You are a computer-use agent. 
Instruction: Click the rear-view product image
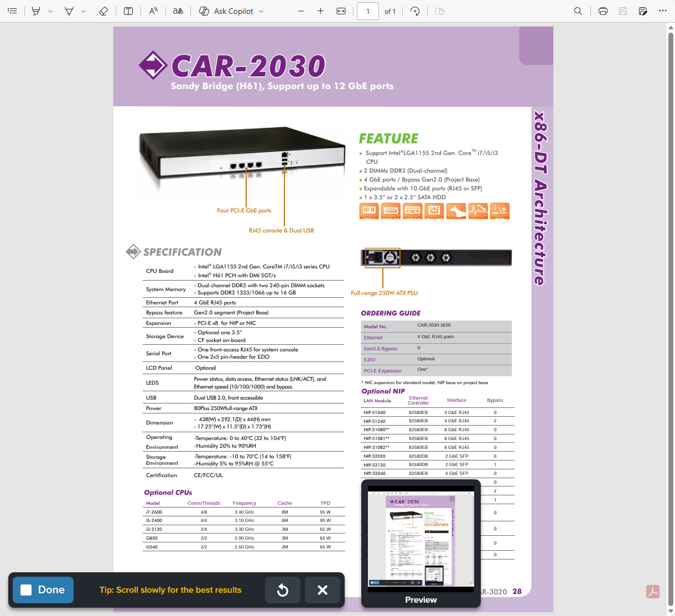436,258
